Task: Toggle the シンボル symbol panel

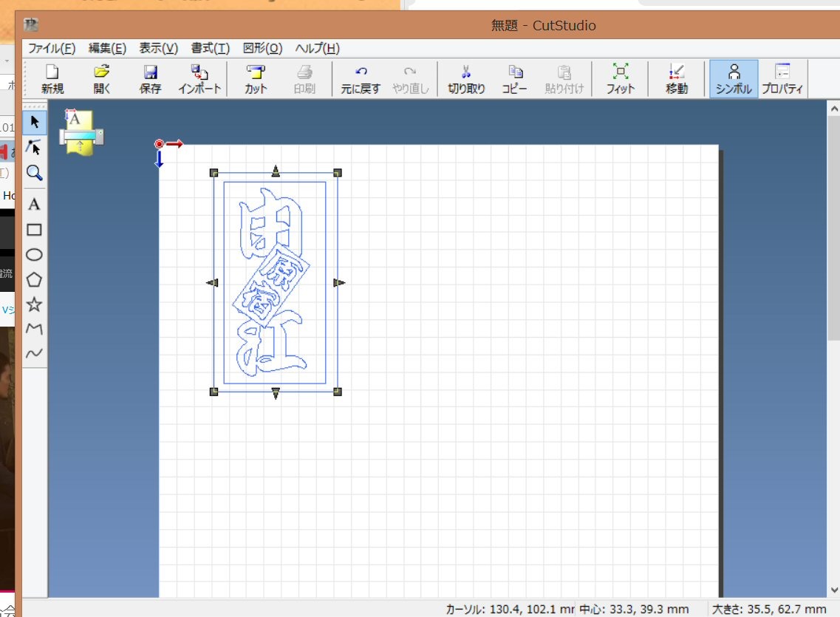Action: point(734,79)
